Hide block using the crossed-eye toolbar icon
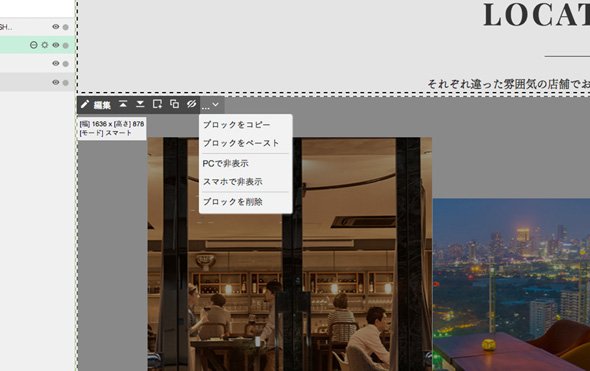Viewport: 590px width, 371px height. click(192, 104)
